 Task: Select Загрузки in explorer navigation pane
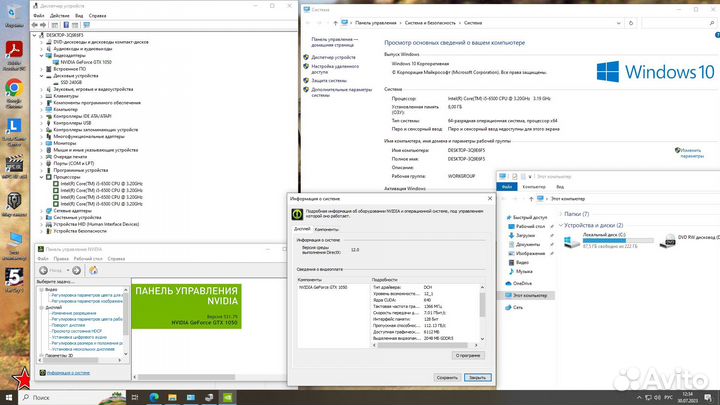[x=525, y=235]
